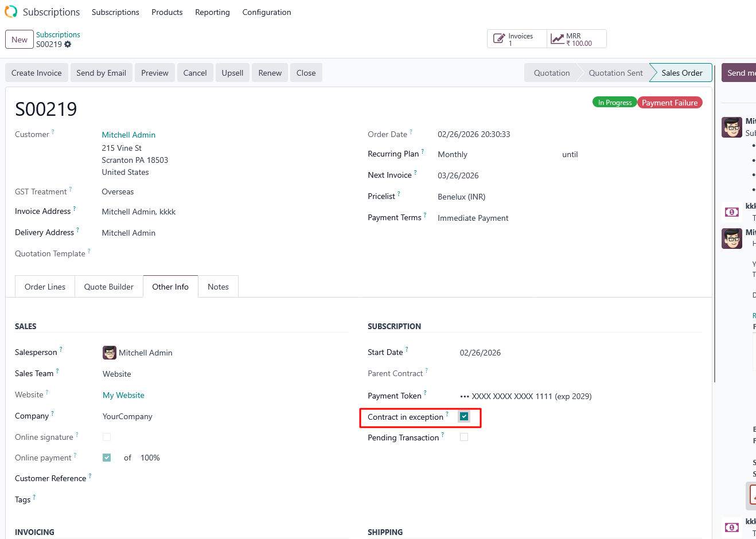Click the New button

pyautogui.click(x=20, y=40)
